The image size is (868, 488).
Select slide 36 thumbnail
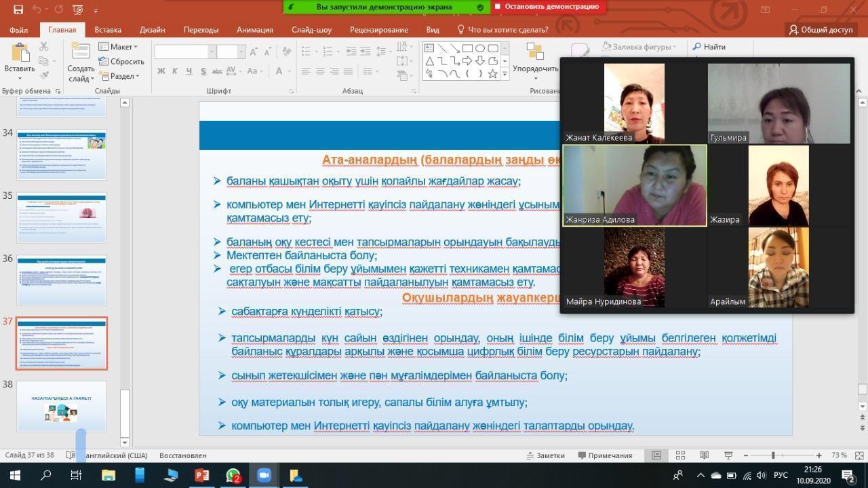62,280
